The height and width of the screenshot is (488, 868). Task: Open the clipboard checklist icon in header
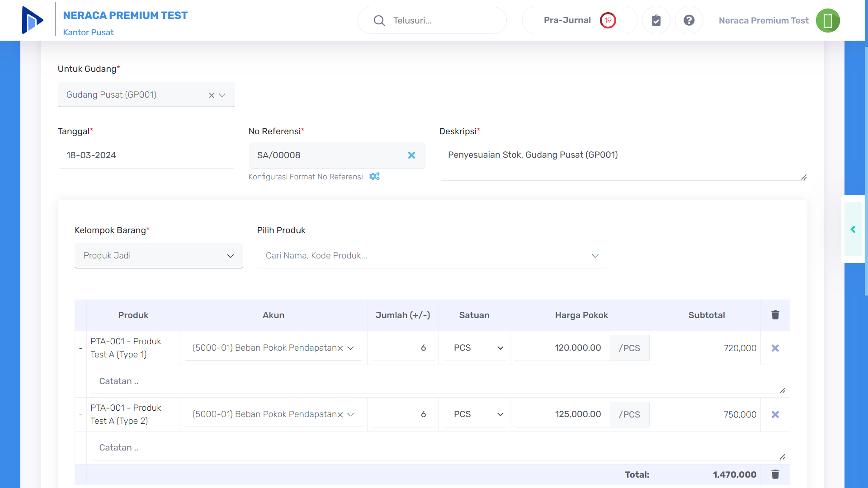pyautogui.click(x=656, y=20)
